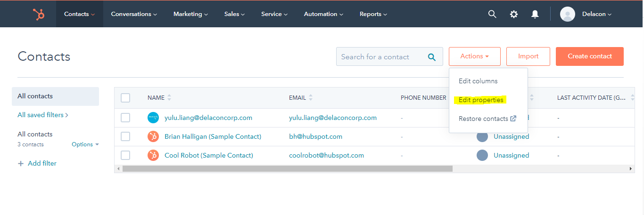Viewport: 644px width, 215px height.
Task: Open the Contacts nav dropdown
Action: tap(80, 14)
